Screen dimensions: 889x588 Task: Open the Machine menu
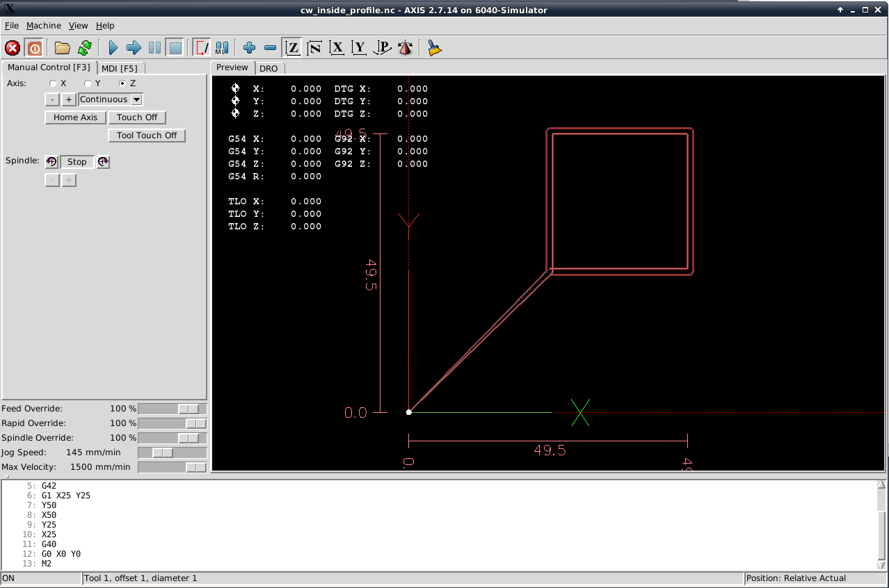tap(44, 26)
